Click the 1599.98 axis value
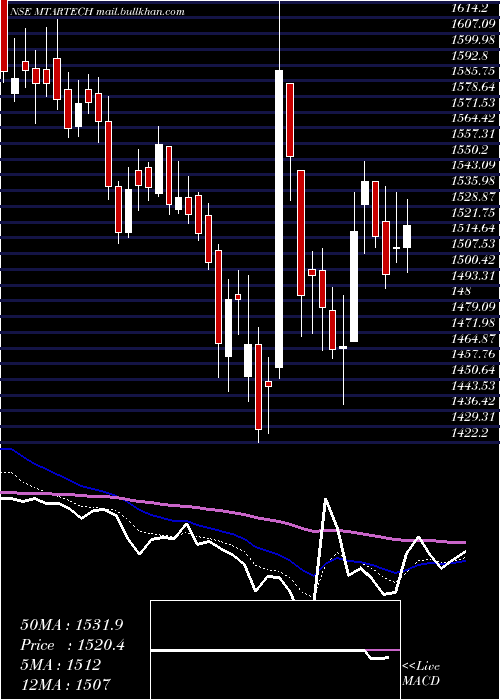The image size is (500, 700). pyautogui.click(x=473, y=40)
